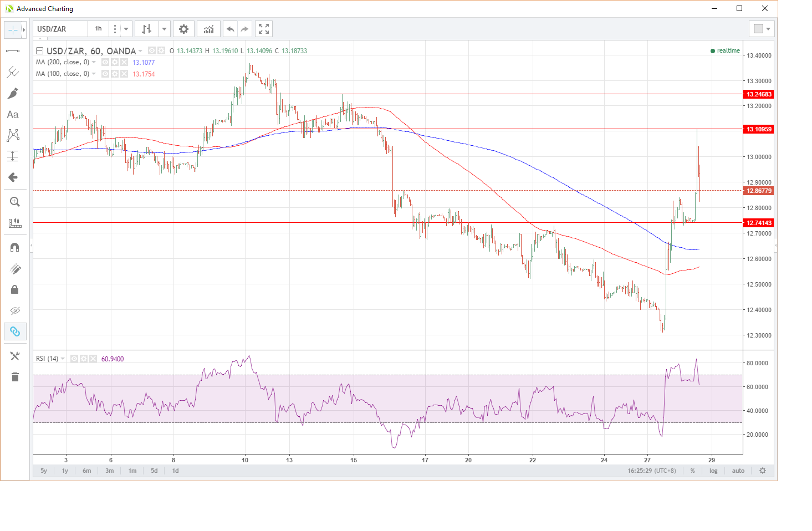Open the indicators menu
The height and width of the screenshot is (531, 812).
pos(208,29)
